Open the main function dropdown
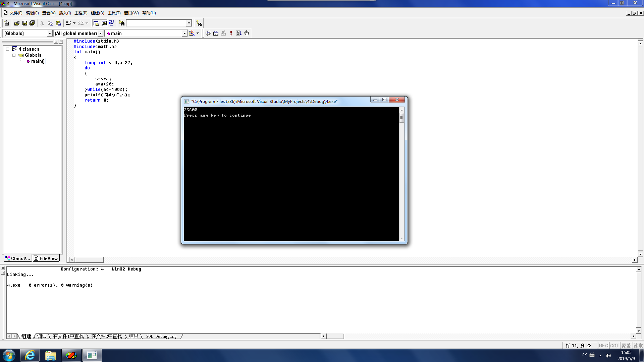This screenshot has height=362, width=644. click(184, 33)
